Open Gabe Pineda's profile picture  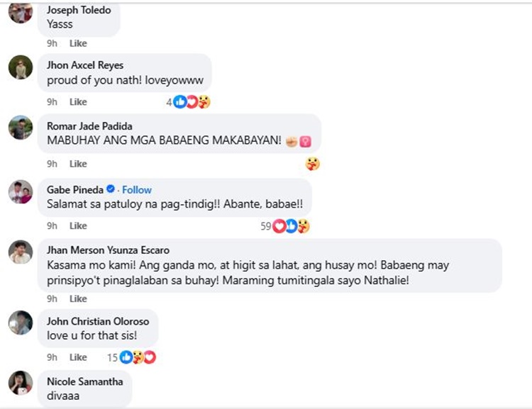click(x=21, y=191)
